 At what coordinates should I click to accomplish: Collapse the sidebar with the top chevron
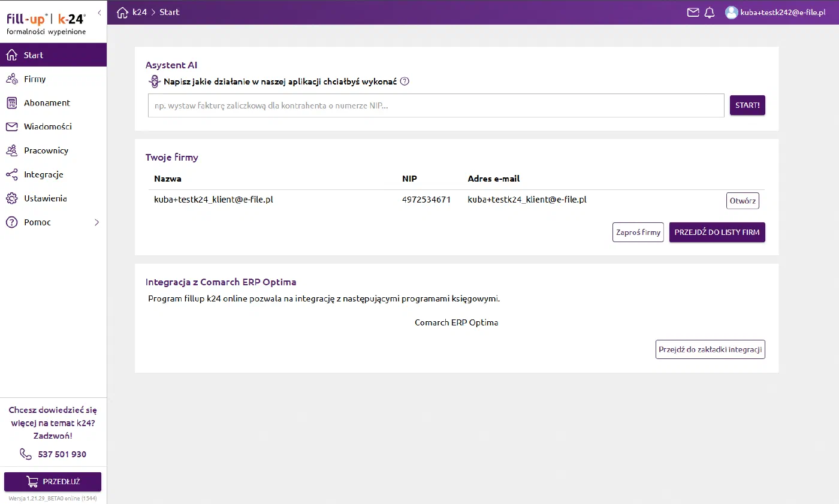click(99, 13)
